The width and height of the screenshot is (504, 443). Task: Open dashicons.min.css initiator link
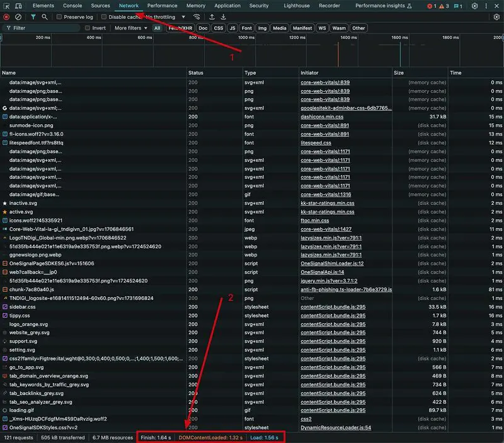[x=322, y=117]
